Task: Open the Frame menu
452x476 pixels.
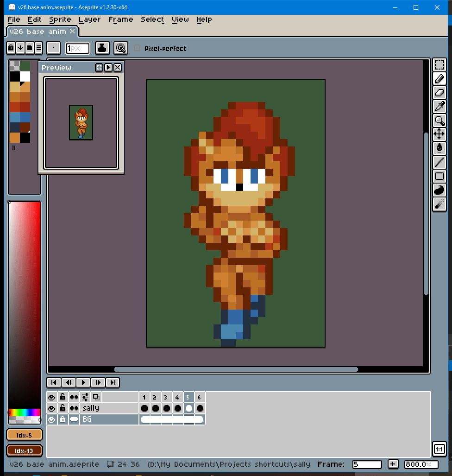Action: (120, 19)
